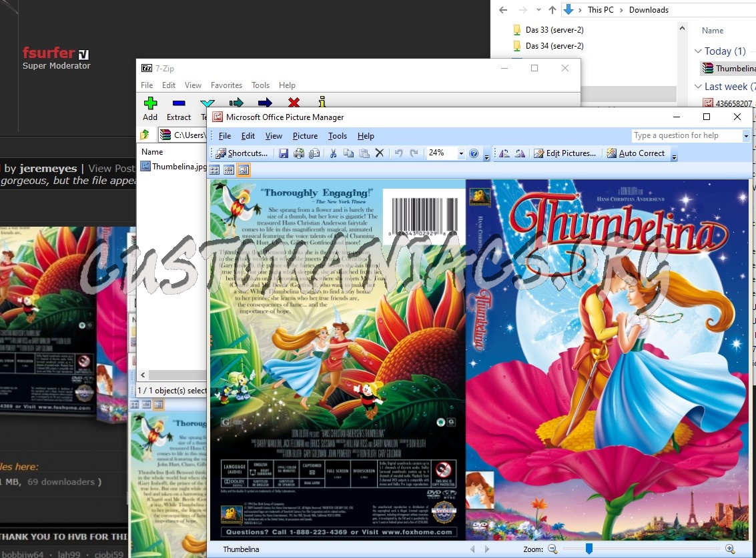Click the View Post link
Screen dimensions: 756x558
[x=111, y=169]
